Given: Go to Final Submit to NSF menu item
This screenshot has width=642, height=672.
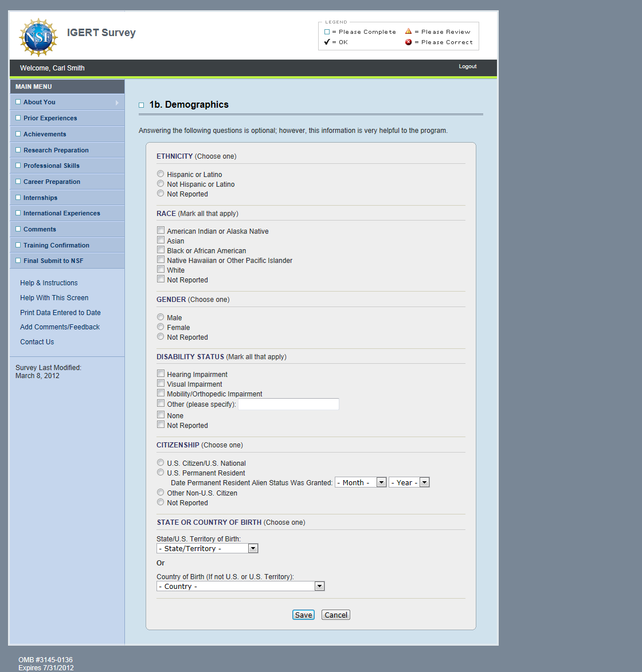Looking at the screenshot, I should tap(53, 261).
